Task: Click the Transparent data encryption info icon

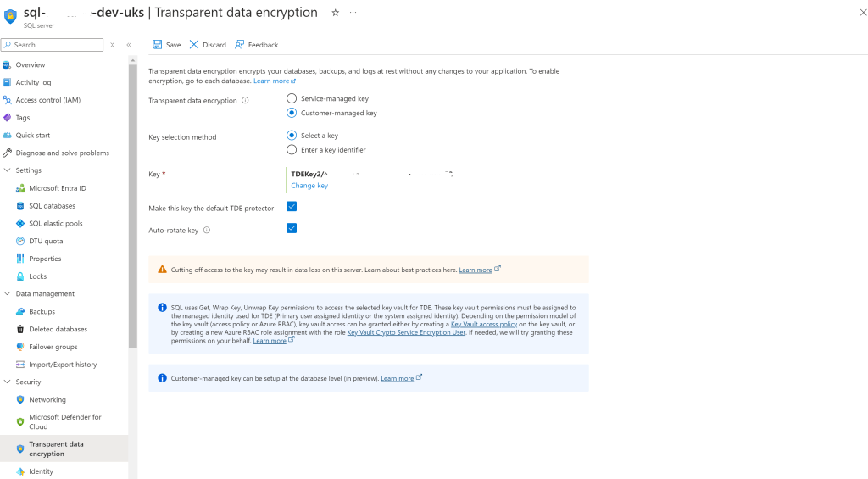Action: 245,100
